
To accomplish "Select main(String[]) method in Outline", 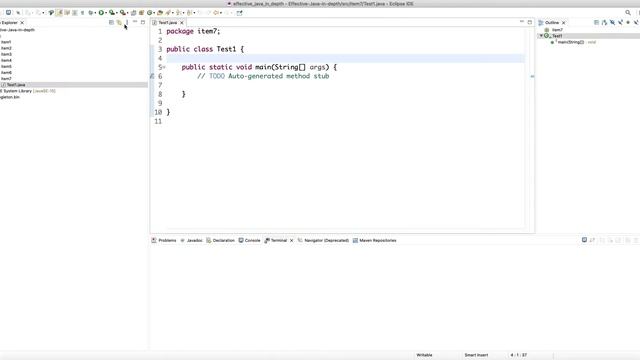I will (571, 42).
